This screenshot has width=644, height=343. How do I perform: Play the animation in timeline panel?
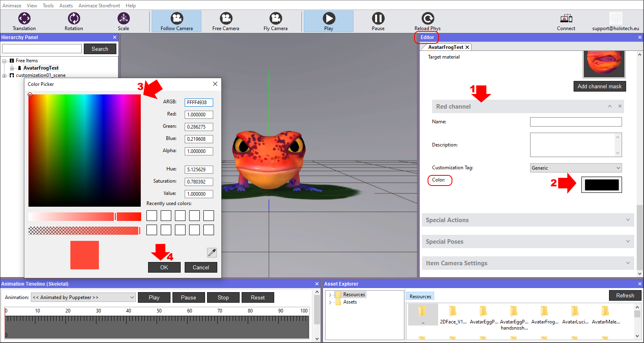154,297
